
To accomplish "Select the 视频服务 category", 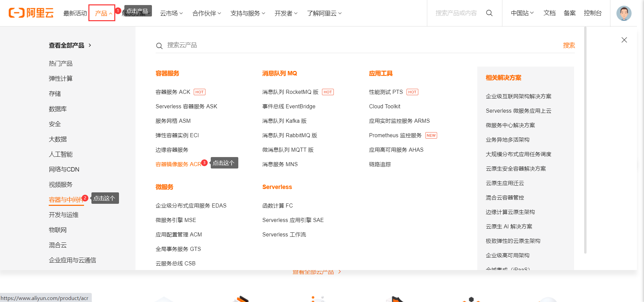I will click(x=61, y=184).
